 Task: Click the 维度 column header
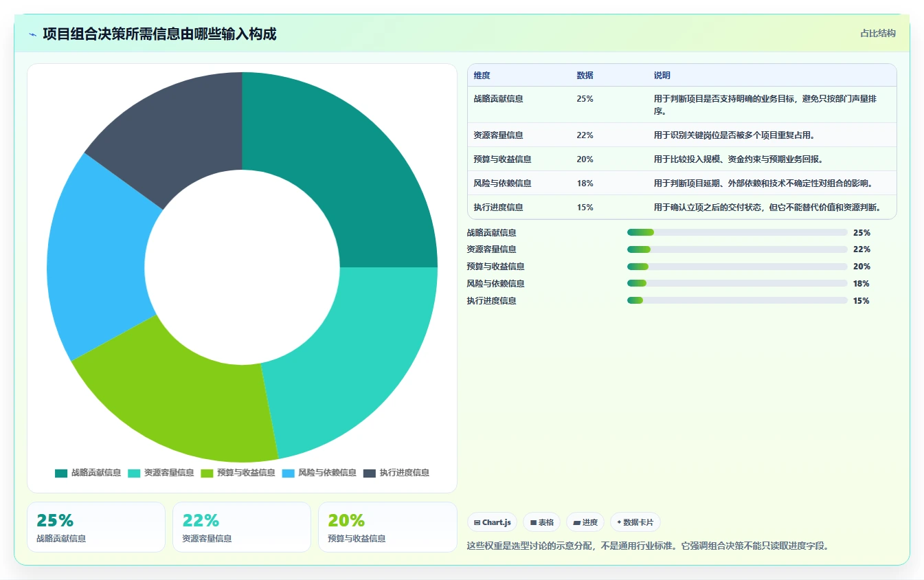482,76
